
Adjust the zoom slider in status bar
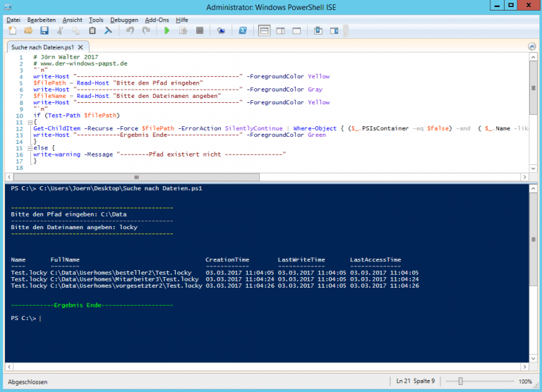(x=460, y=381)
